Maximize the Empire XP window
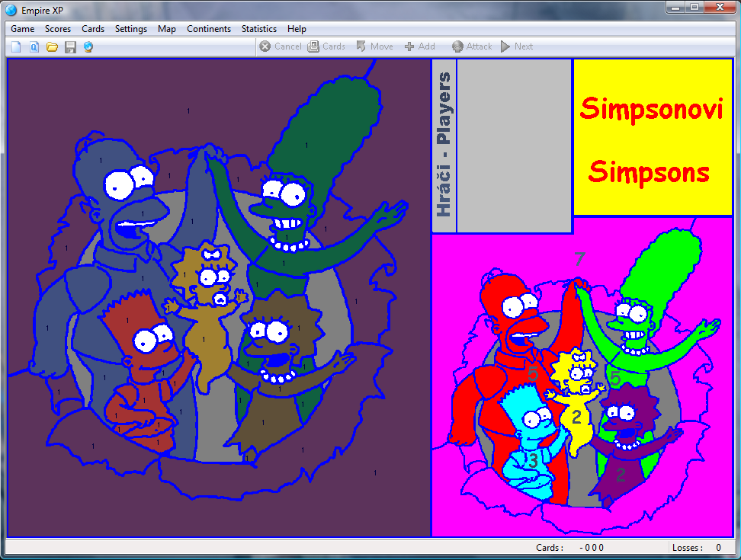This screenshot has height=560, width=741. point(694,8)
